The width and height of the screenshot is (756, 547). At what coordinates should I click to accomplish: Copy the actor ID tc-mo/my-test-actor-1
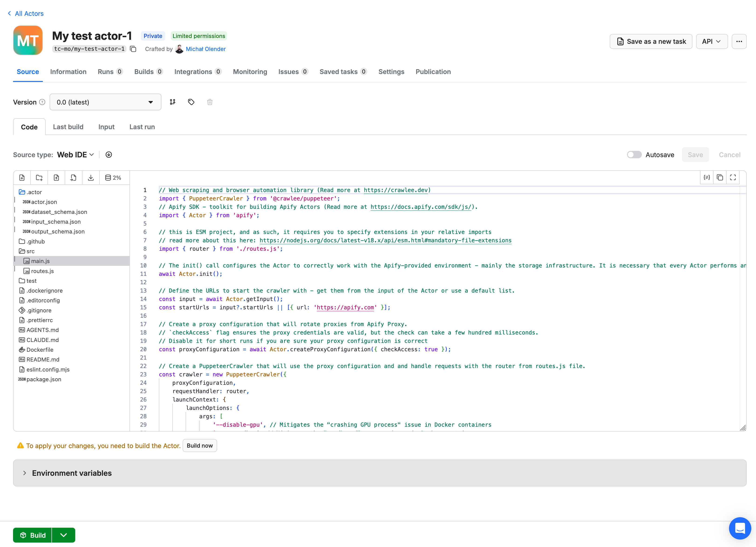pos(133,49)
